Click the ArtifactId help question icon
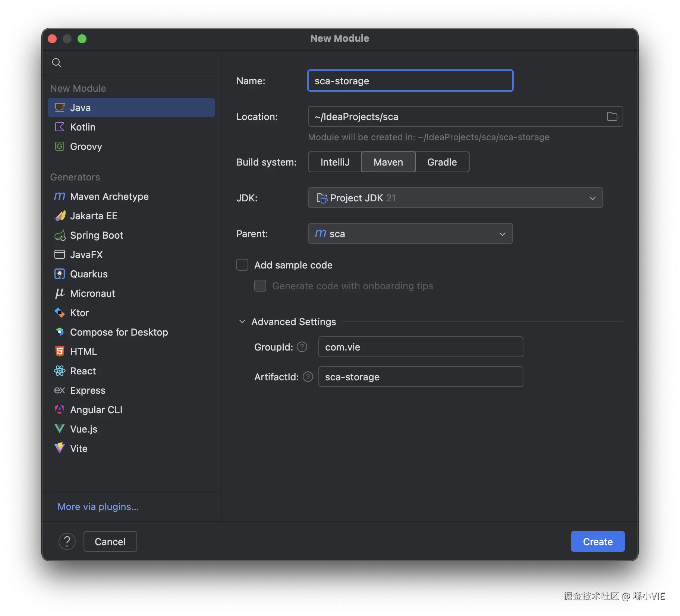680x616 pixels. pos(308,377)
